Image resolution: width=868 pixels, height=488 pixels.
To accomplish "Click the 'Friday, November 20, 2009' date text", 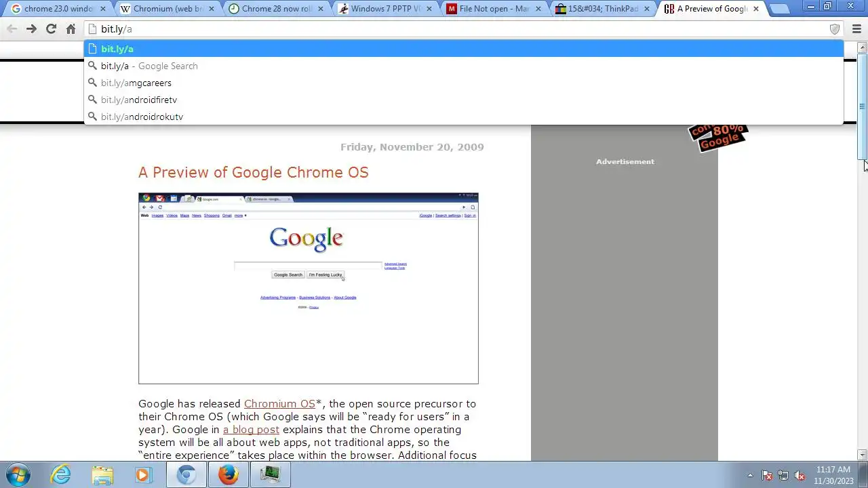I will click(x=412, y=147).
